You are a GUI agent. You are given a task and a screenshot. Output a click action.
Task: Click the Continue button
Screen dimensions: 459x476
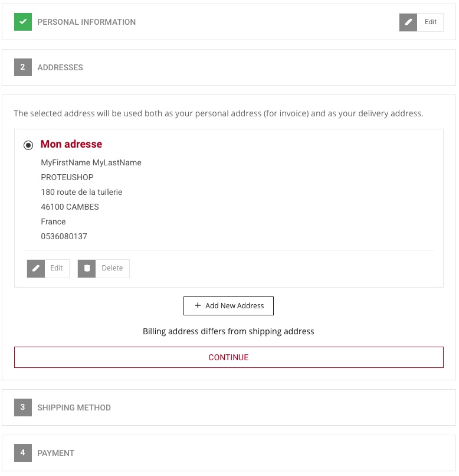[229, 357]
